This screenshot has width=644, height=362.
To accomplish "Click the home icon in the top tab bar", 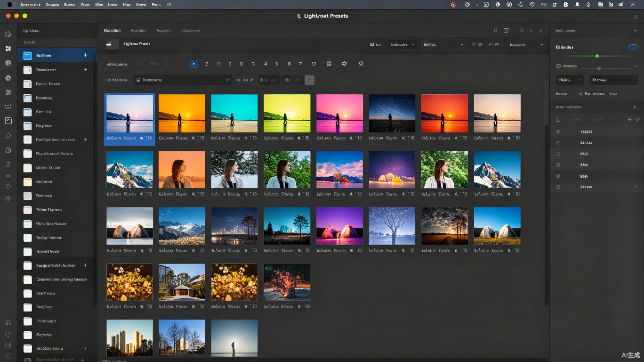I will point(495,30).
